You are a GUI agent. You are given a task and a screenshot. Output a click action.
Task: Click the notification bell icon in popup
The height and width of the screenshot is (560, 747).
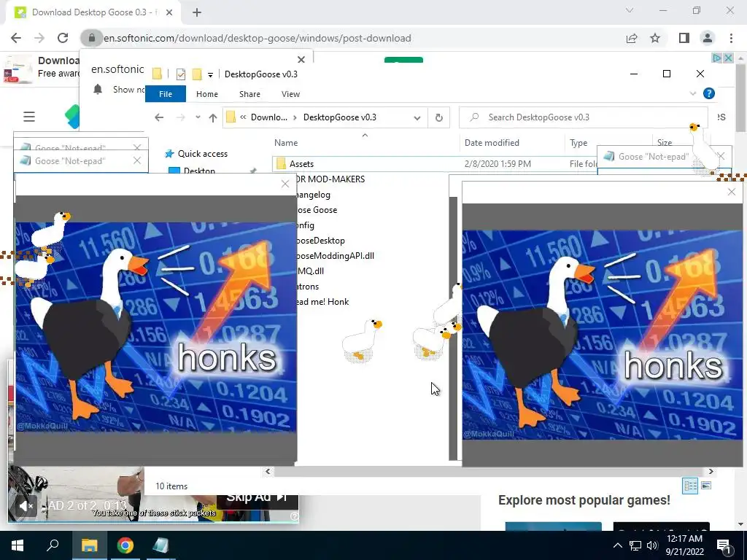(x=98, y=89)
